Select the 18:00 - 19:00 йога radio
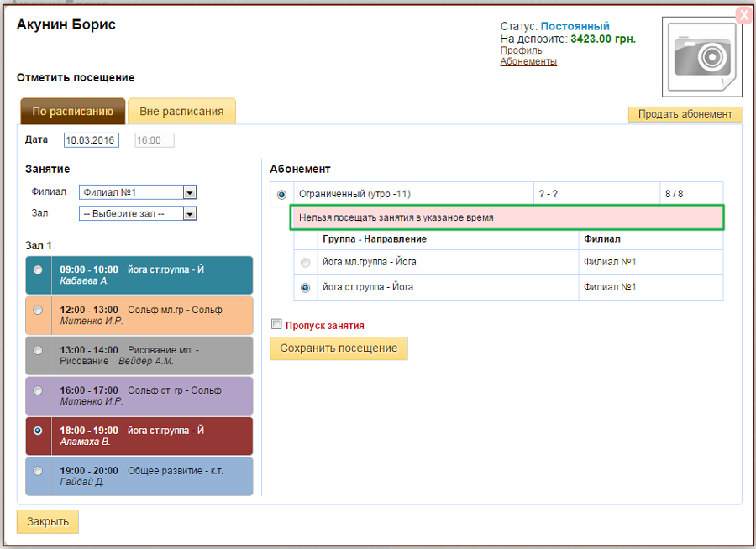The height and width of the screenshot is (549, 756). coord(38,431)
